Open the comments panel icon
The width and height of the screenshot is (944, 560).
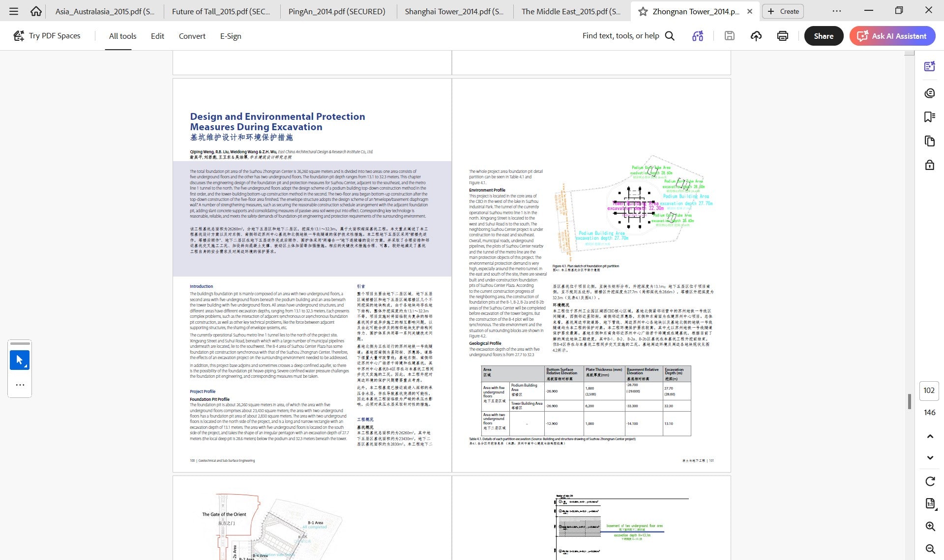click(929, 93)
